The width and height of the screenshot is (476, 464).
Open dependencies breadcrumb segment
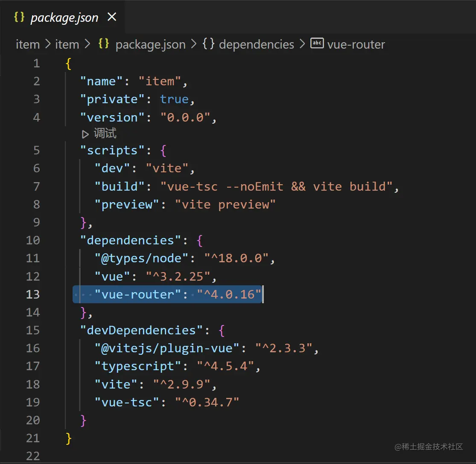(x=257, y=45)
